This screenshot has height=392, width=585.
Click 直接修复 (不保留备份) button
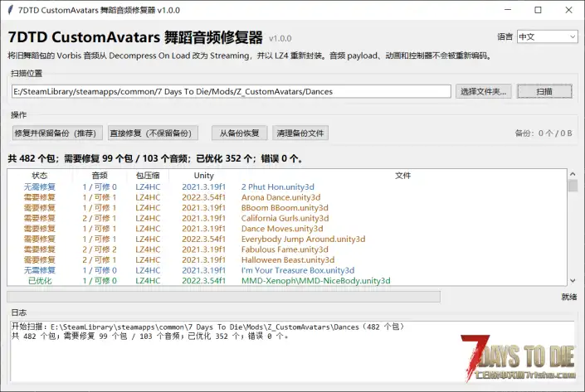(153, 133)
